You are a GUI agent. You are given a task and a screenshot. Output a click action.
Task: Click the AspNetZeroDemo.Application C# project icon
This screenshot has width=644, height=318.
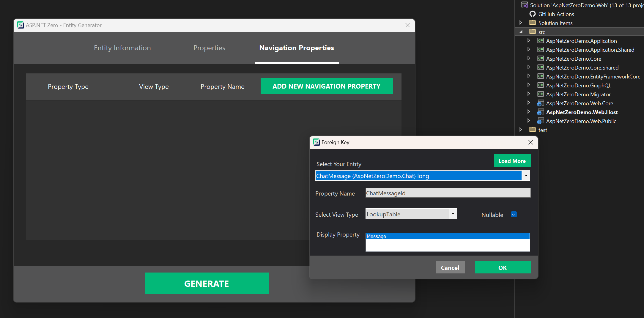541,41
